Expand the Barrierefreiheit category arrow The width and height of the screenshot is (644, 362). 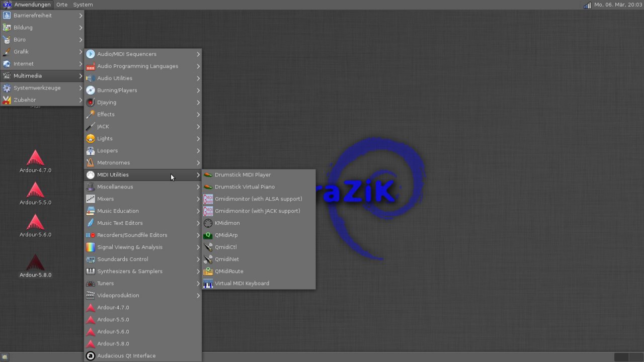[80, 16]
